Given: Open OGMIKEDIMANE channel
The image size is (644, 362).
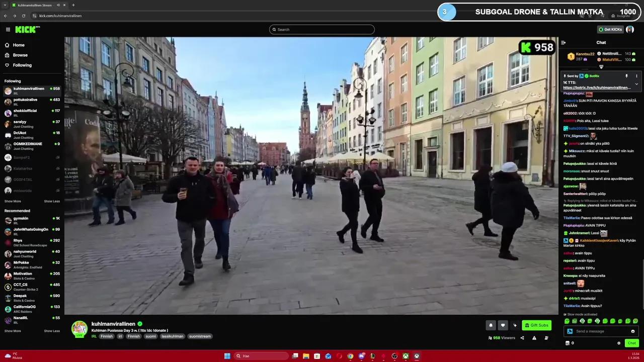Looking at the screenshot, I should coord(32,146).
